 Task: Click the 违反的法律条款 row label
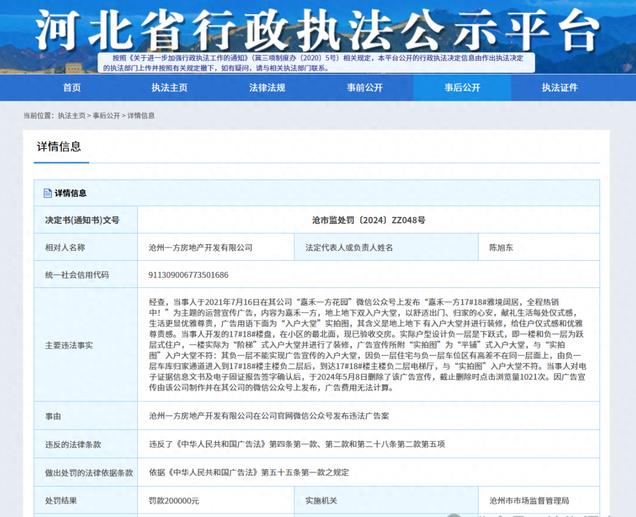pyautogui.click(x=73, y=444)
